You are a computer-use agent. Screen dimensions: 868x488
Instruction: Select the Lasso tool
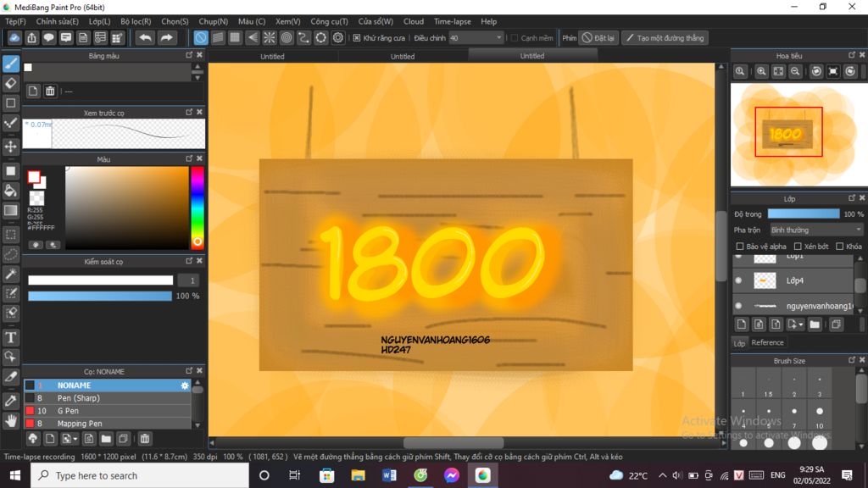click(x=11, y=254)
